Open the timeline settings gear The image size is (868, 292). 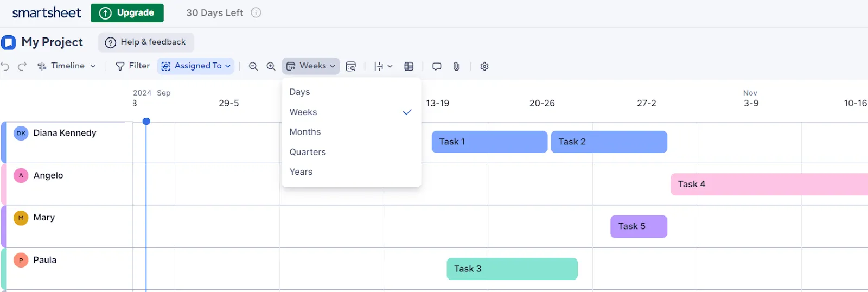484,66
